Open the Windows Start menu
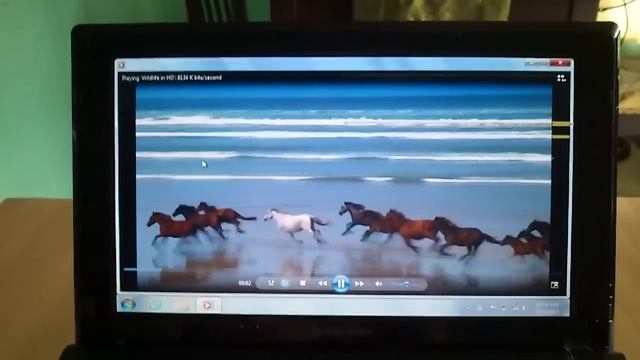Image resolution: width=640 pixels, height=360 pixels. tap(128, 304)
